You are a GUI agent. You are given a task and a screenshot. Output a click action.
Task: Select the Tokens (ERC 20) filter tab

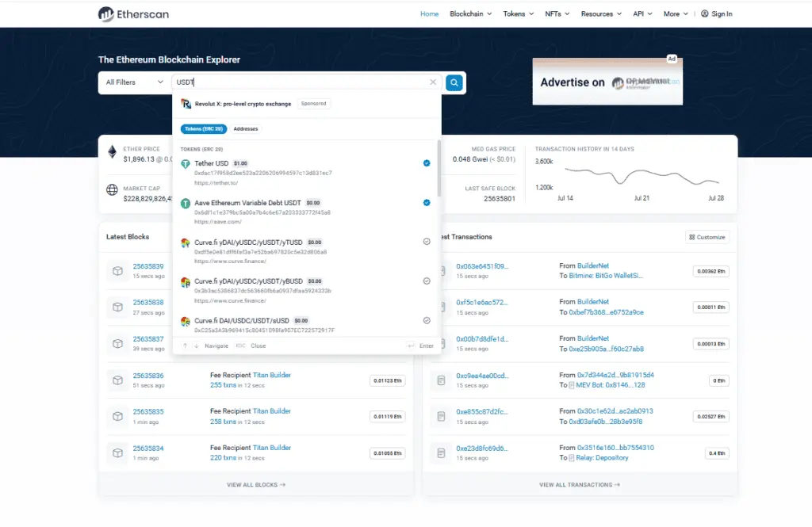pos(204,129)
